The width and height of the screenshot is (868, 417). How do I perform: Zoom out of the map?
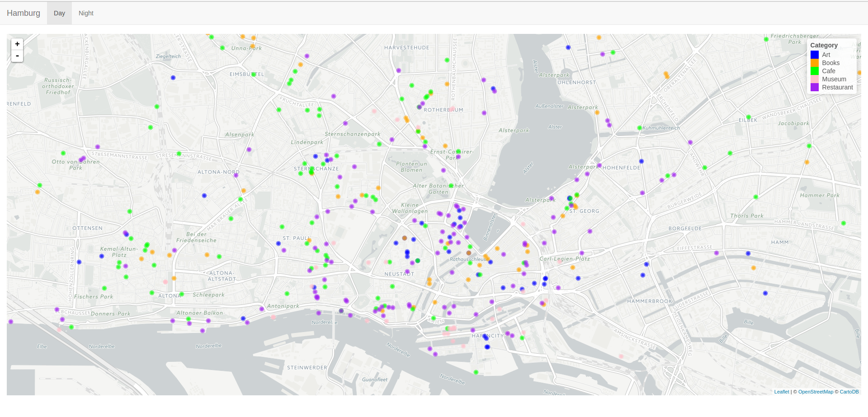[x=17, y=56]
